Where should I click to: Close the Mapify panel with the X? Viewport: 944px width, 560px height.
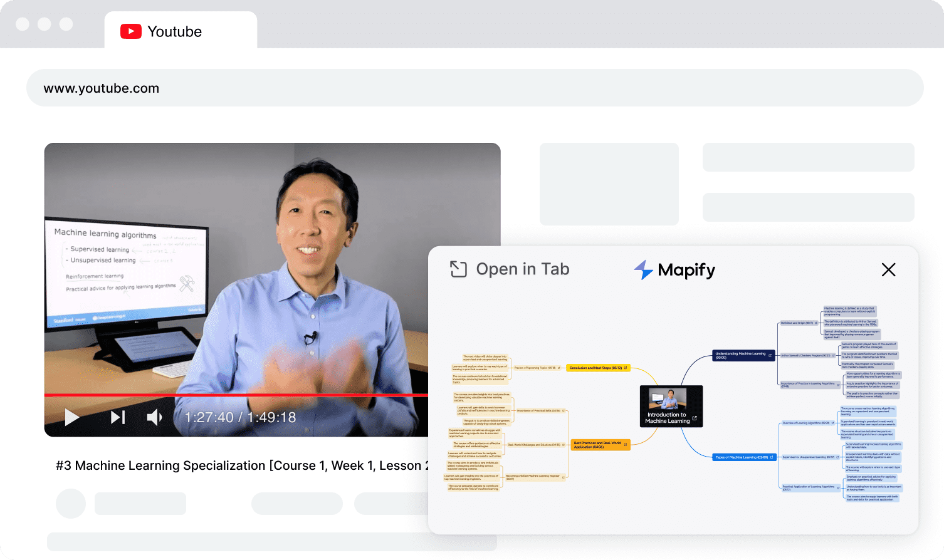pyautogui.click(x=888, y=269)
